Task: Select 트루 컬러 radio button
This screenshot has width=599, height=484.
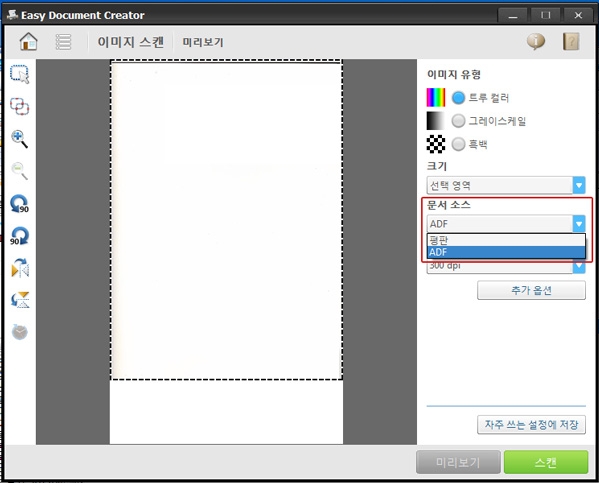Action: [458, 98]
